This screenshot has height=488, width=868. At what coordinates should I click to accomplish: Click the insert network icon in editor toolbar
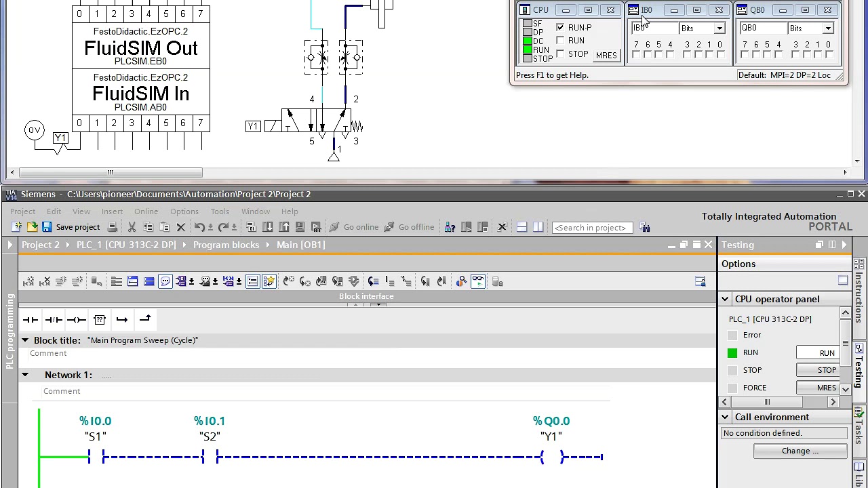(x=28, y=281)
